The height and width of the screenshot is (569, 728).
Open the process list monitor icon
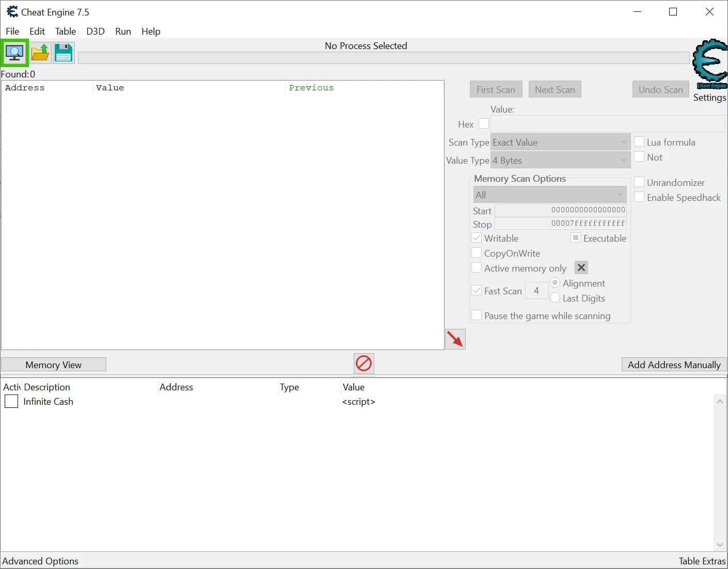14,53
